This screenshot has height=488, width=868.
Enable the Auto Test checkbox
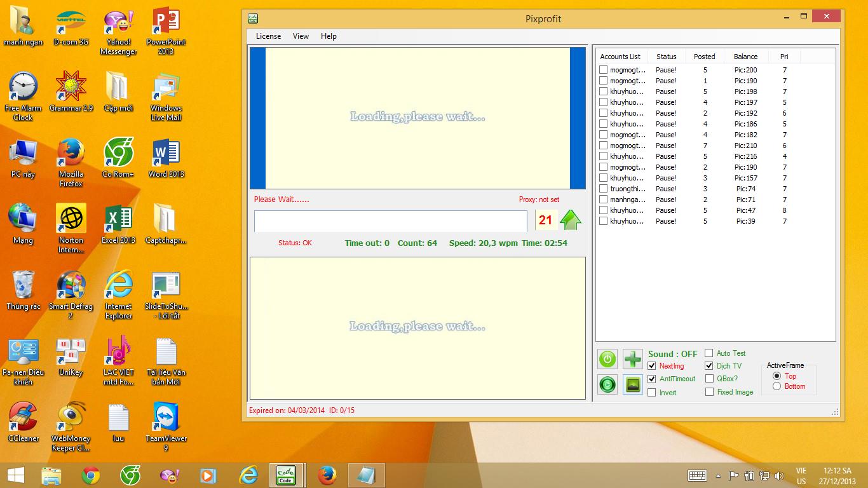coord(709,353)
